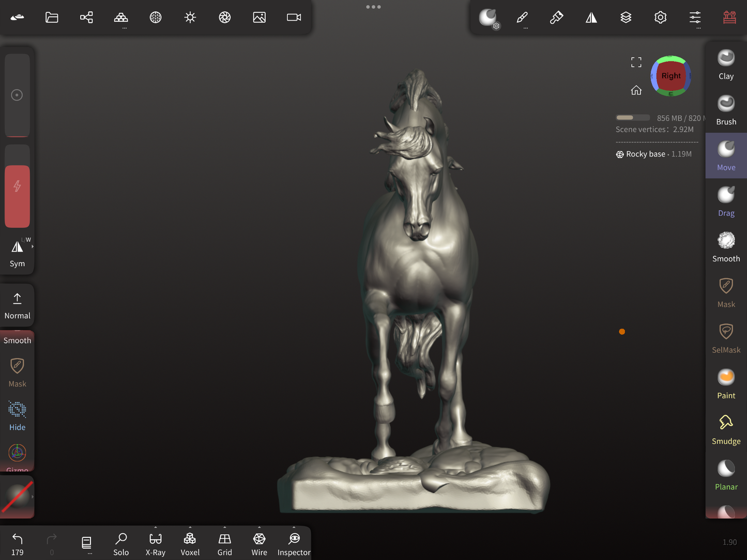Choose the Planar brush tool

[x=726, y=475]
